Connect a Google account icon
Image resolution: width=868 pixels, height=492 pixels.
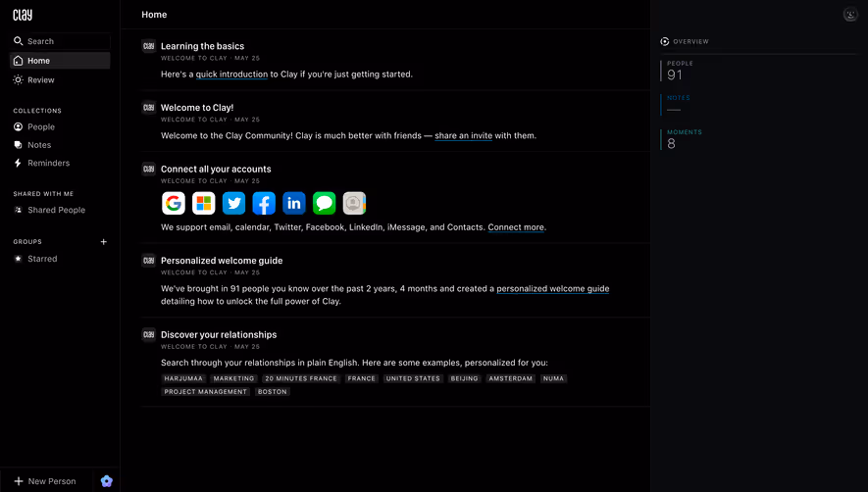[174, 203]
